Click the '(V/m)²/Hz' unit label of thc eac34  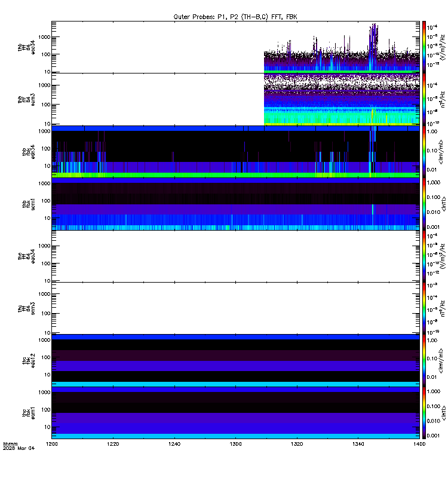click(x=443, y=258)
